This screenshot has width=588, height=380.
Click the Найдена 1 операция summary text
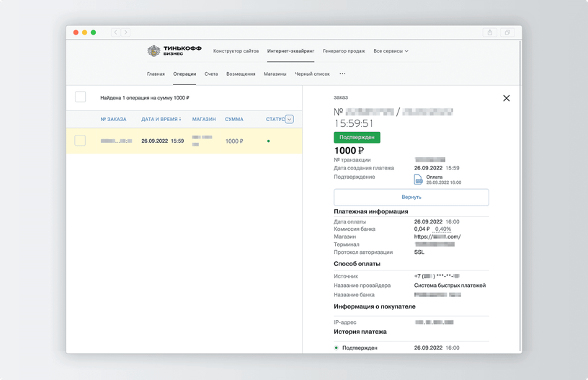(145, 98)
